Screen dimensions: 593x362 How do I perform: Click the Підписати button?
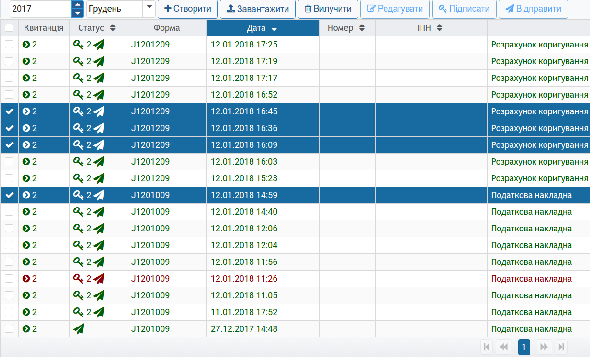pos(464,9)
